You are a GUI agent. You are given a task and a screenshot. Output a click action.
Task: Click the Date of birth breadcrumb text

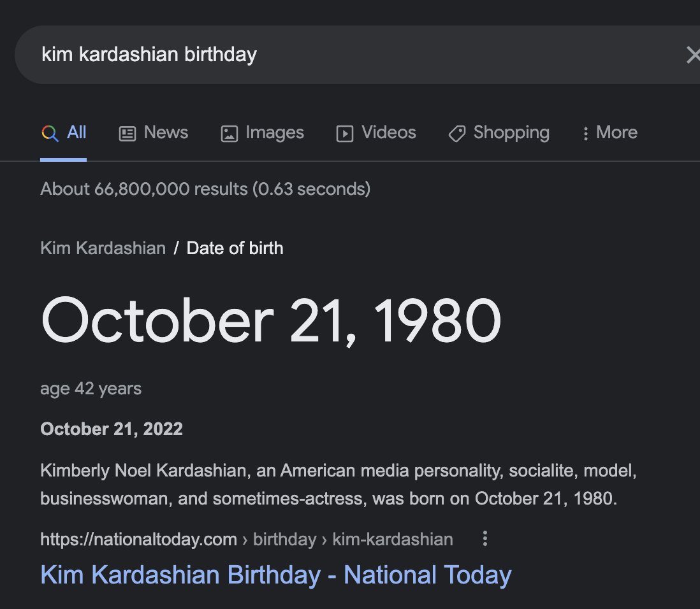[235, 248]
